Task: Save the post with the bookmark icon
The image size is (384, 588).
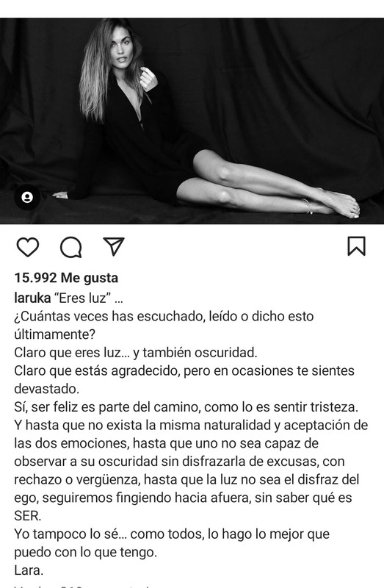Action: (356, 246)
